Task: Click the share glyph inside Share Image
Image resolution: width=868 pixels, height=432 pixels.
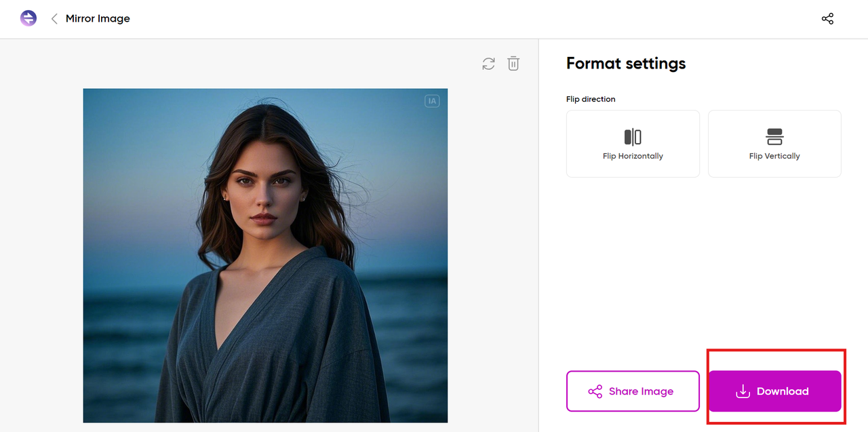Action: coord(595,391)
